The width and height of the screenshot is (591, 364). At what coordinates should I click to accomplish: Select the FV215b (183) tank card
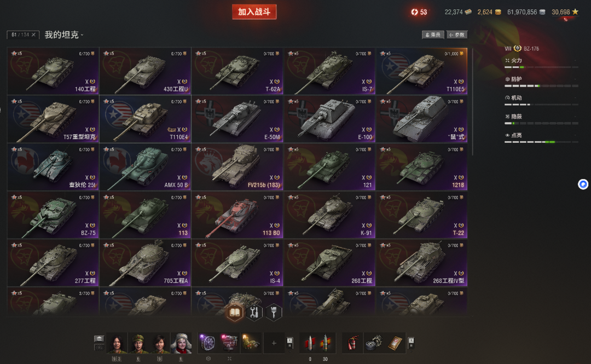tap(237, 167)
